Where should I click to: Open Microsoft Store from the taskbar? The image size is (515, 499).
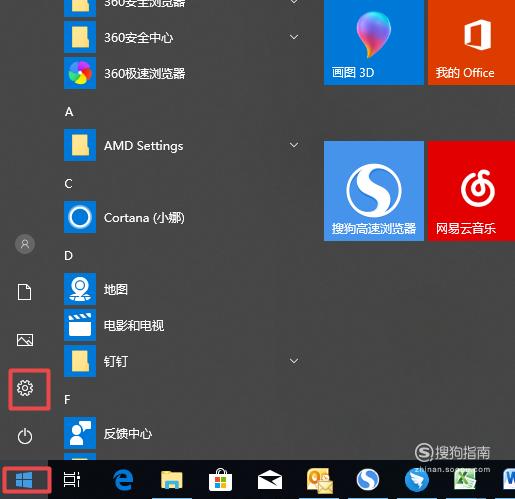(220, 480)
